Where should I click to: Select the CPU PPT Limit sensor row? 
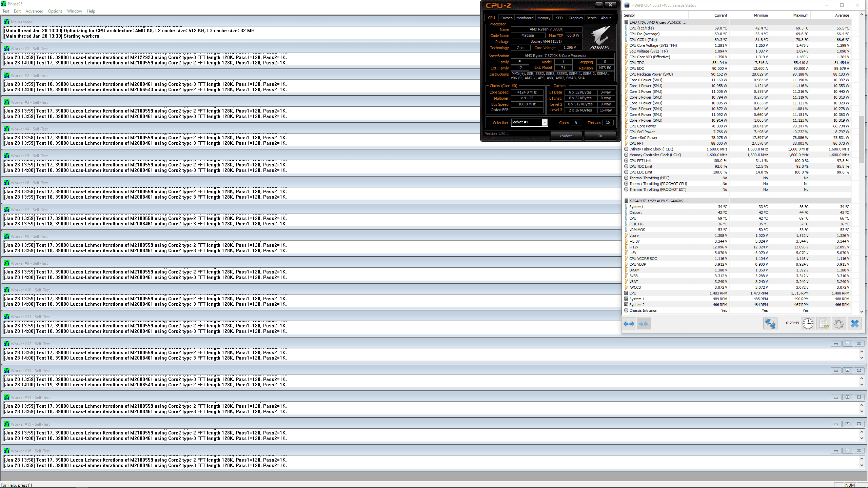[737, 161]
